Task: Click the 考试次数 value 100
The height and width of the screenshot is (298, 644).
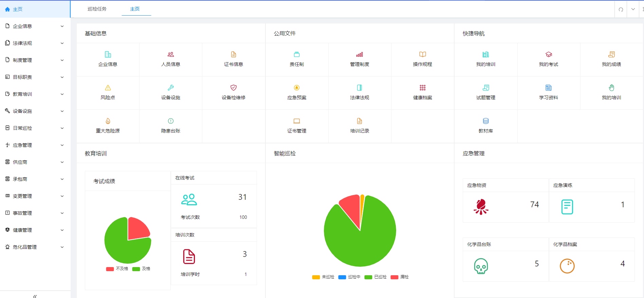Action: 243,217
